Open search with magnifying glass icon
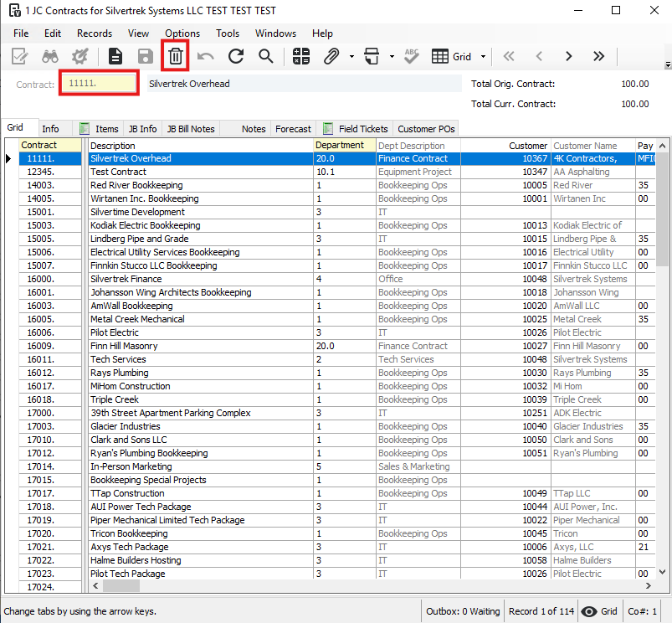The height and width of the screenshot is (623, 672). click(x=266, y=56)
